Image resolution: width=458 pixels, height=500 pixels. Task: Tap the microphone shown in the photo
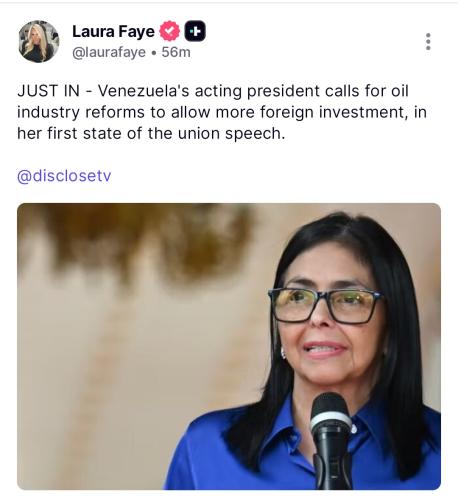(331, 441)
